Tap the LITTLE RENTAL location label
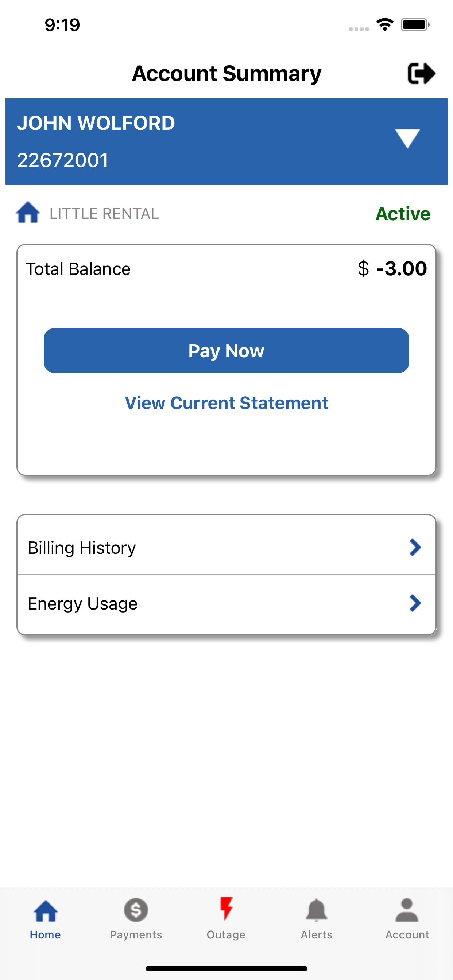453x980 pixels. point(104,213)
